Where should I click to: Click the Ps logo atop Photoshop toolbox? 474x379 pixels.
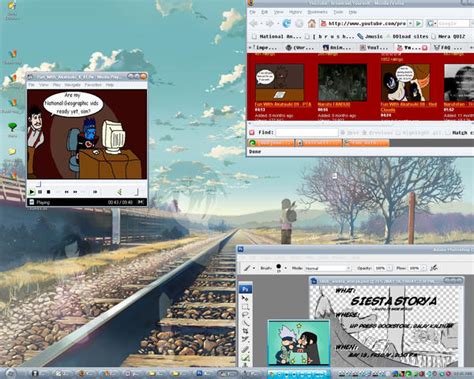(246, 289)
